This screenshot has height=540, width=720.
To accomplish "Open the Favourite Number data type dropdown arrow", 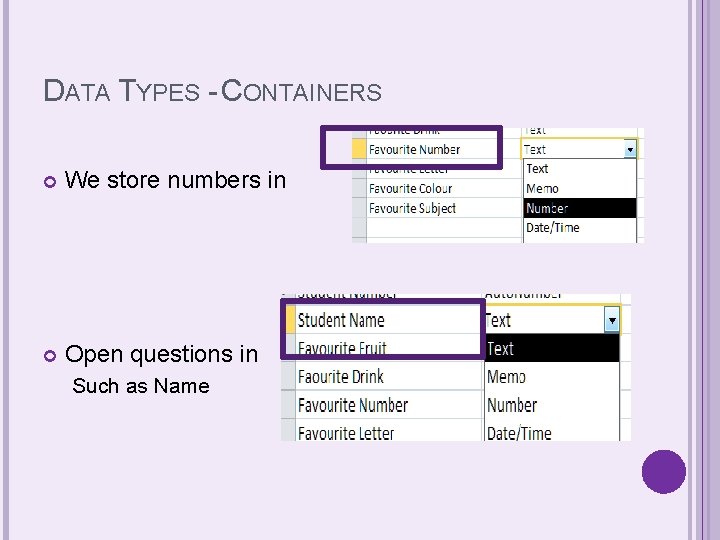I will point(630,149).
